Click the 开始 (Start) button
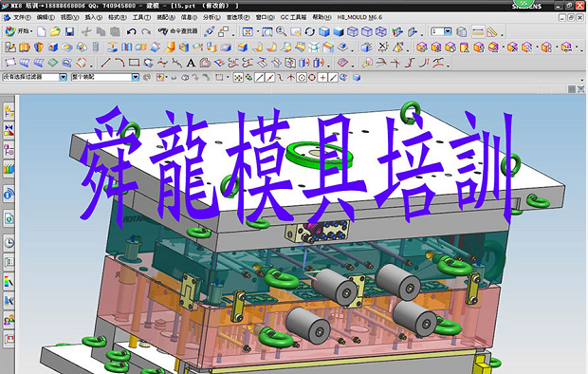Viewport: 588px width, 374px height. point(19,31)
